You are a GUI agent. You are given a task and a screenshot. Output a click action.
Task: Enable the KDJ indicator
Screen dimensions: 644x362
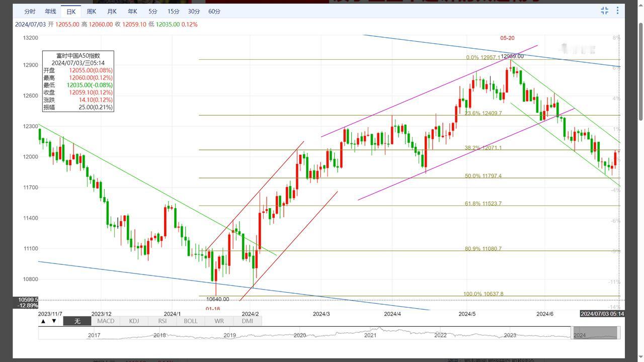134,321
